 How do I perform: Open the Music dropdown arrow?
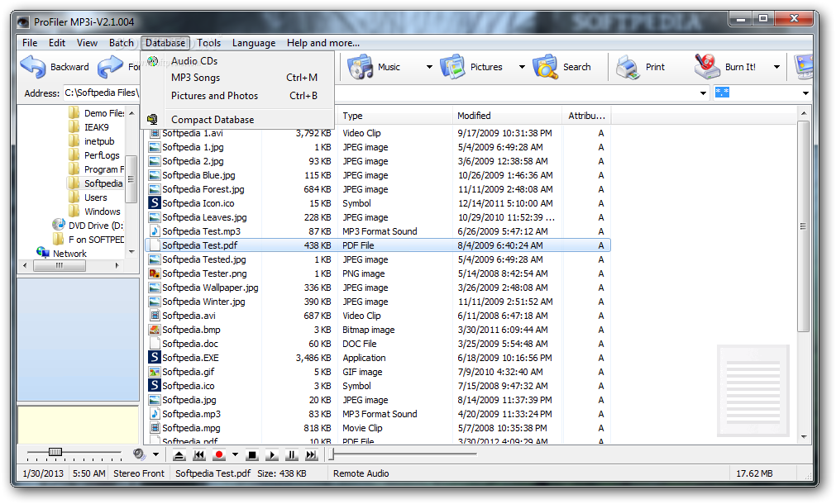pos(429,67)
